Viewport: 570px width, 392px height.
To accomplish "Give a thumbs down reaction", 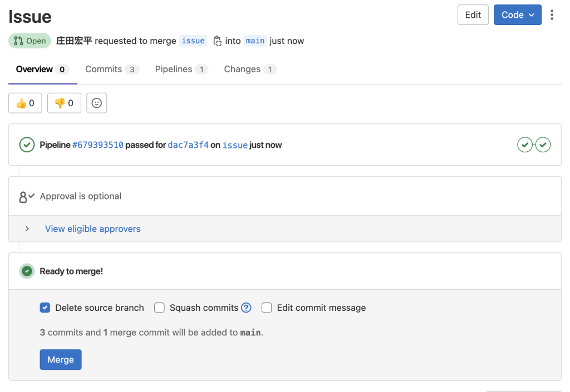I will pyautogui.click(x=63, y=103).
